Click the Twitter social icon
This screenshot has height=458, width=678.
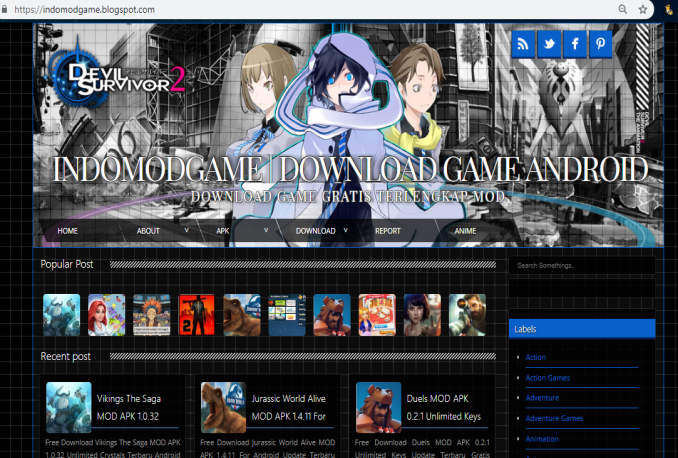click(549, 45)
